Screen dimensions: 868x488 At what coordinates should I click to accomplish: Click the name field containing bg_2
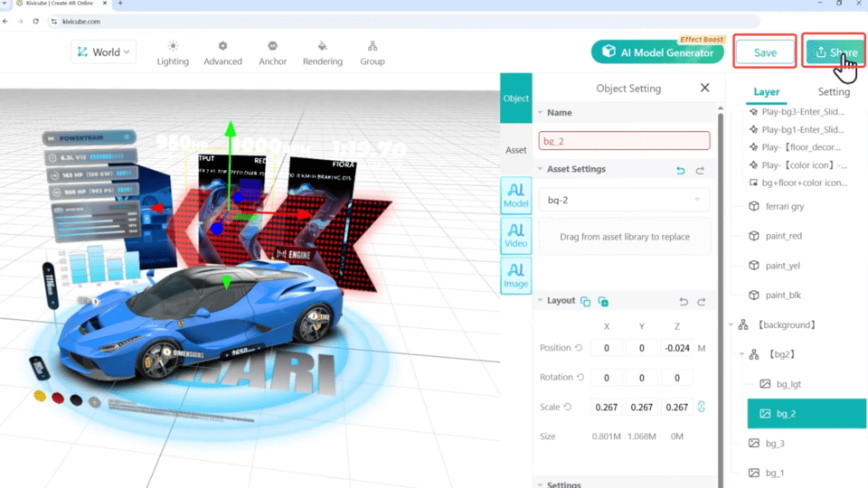(x=624, y=141)
